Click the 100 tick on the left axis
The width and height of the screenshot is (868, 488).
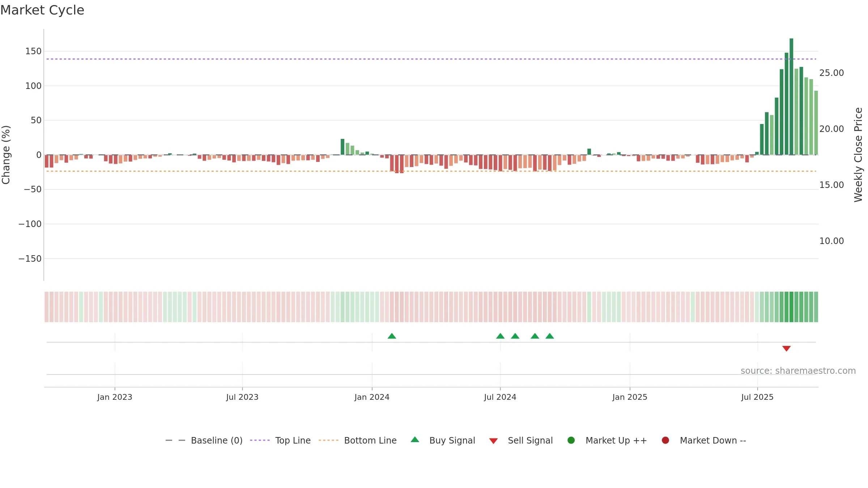pyautogui.click(x=33, y=86)
